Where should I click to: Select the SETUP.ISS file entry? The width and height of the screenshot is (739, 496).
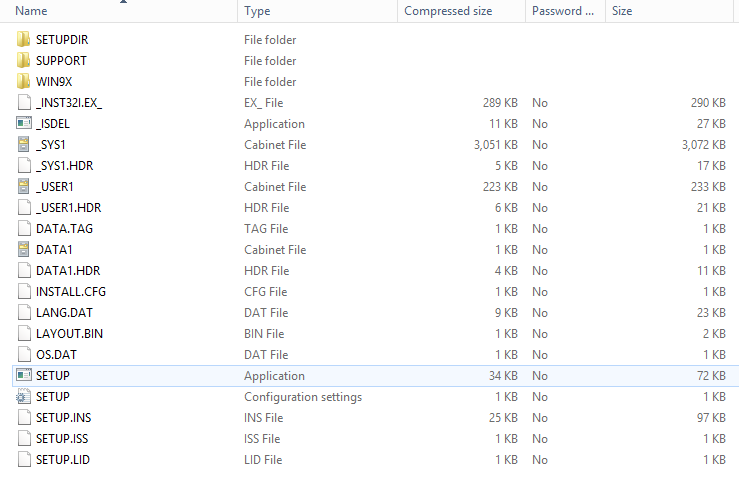tap(63, 439)
